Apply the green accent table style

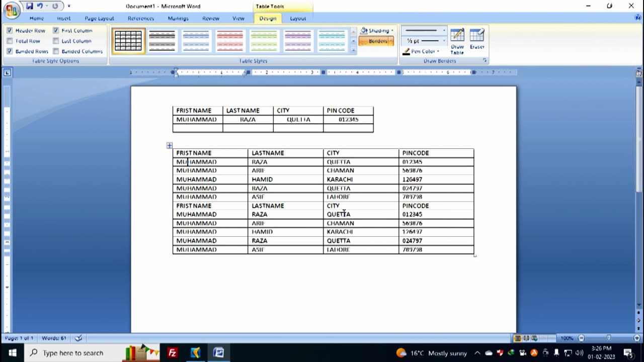click(264, 41)
